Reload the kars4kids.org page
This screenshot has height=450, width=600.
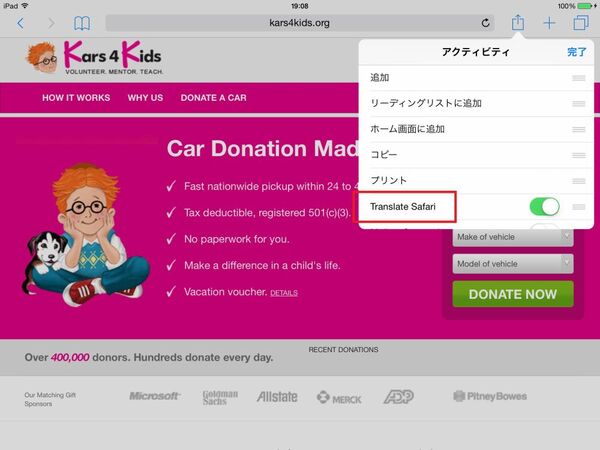(486, 23)
